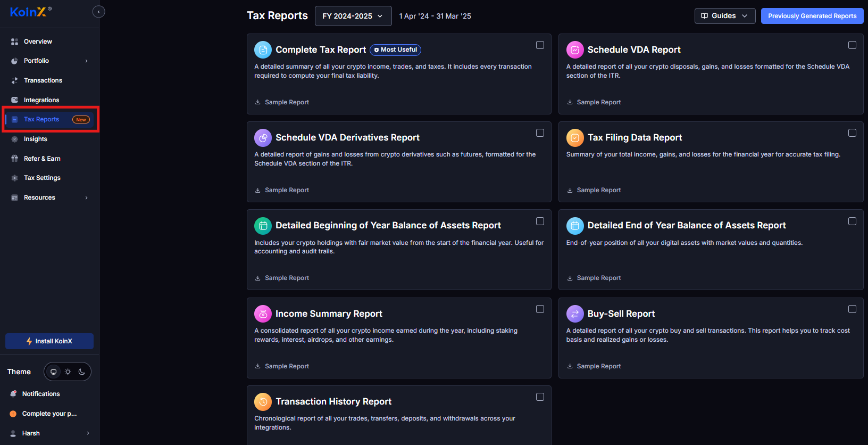Download Income Summary sample report
The width and height of the screenshot is (868, 445).
click(282, 366)
